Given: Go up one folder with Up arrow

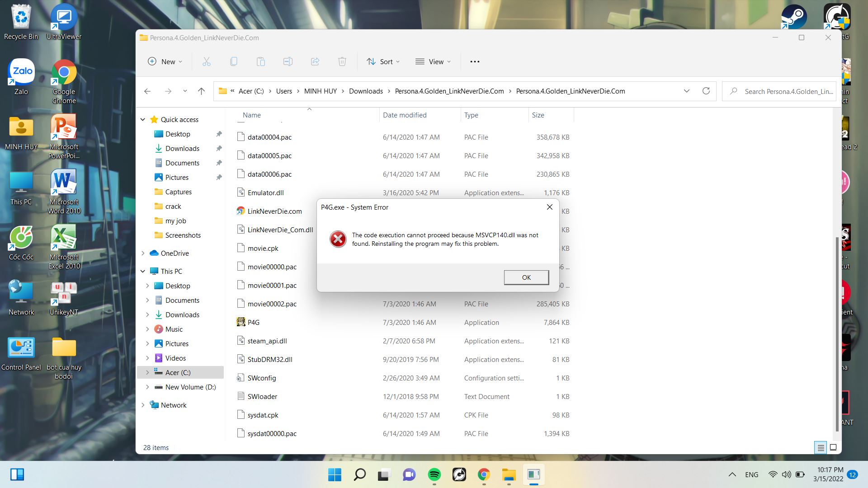Looking at the screenshot, I should point(201,91).
